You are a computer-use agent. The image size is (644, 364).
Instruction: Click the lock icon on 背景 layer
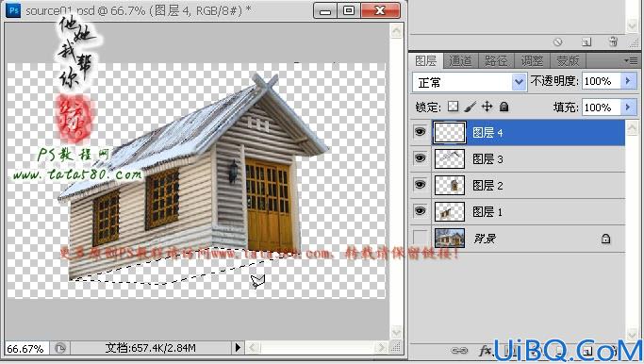point(605,239)
